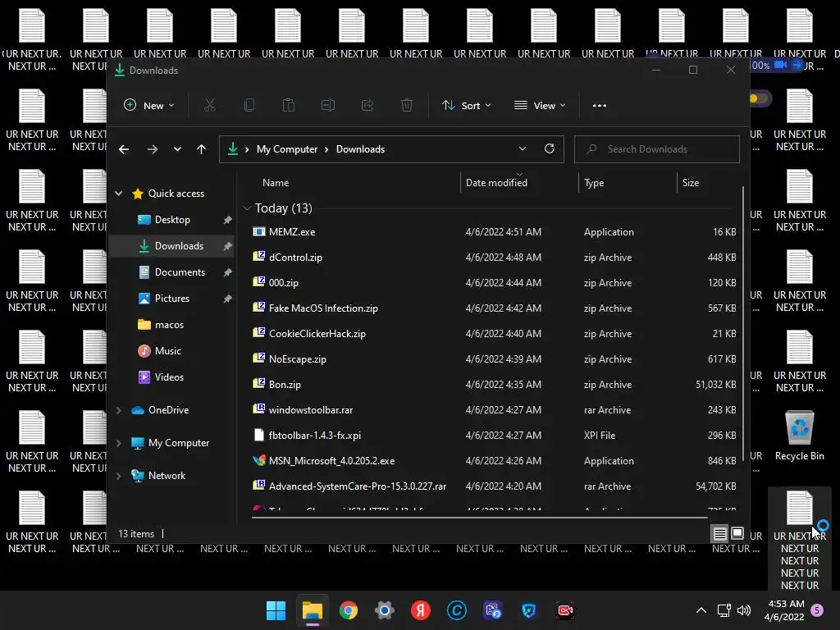
Task: Click the vertical scrollbar in file list
Action: (x=743, y=324)
